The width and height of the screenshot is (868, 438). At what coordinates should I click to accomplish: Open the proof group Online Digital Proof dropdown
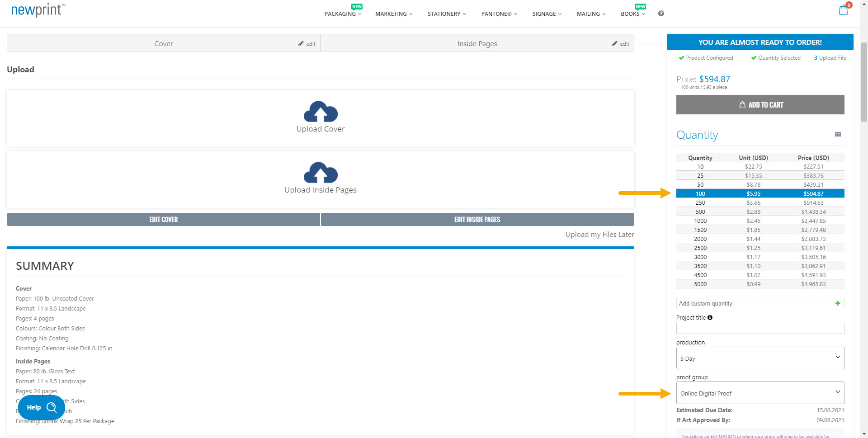point(760,393)
